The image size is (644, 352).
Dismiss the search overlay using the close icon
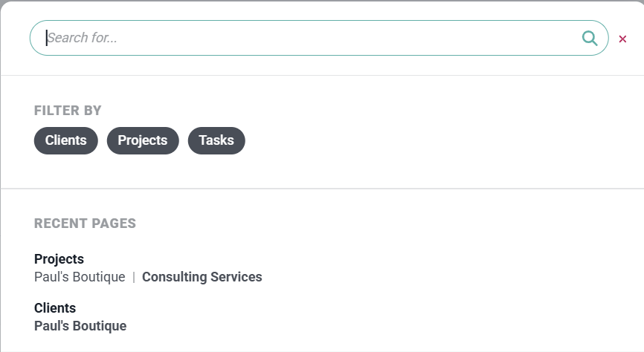[x=622, y=39]
